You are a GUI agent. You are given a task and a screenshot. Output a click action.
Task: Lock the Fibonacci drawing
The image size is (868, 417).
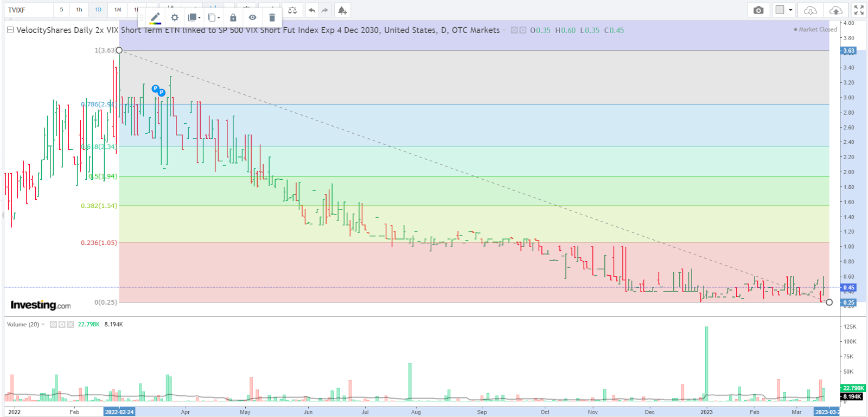tap(233, 18)
